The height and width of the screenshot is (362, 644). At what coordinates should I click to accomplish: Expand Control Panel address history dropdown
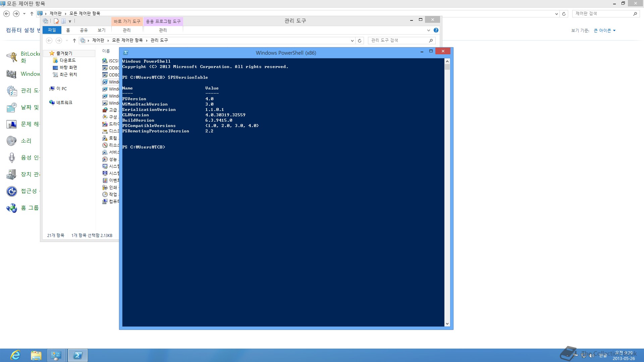[x=556, y=14]
